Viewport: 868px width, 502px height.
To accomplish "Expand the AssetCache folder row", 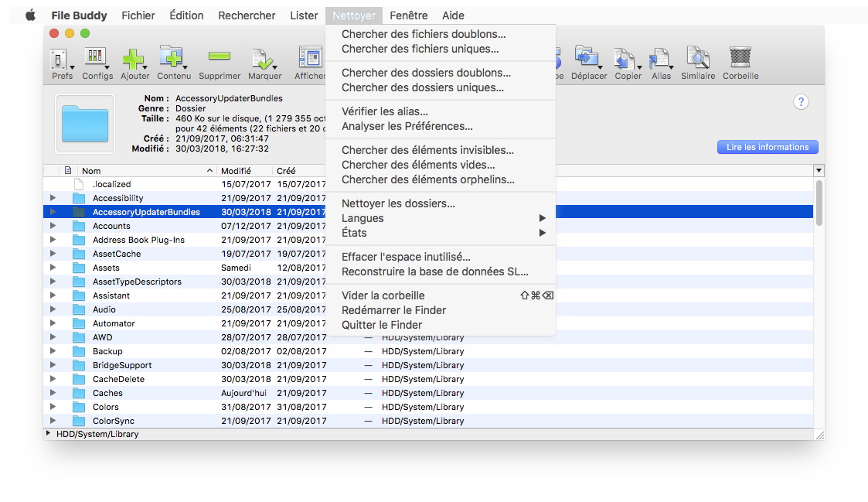I will tap(53, 253).
